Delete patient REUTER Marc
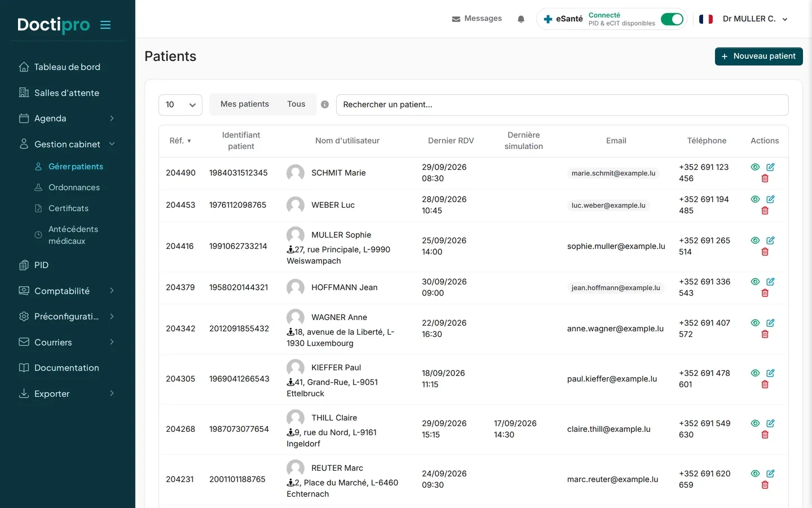This screenshot has height=508, width=812. point(765,485)
